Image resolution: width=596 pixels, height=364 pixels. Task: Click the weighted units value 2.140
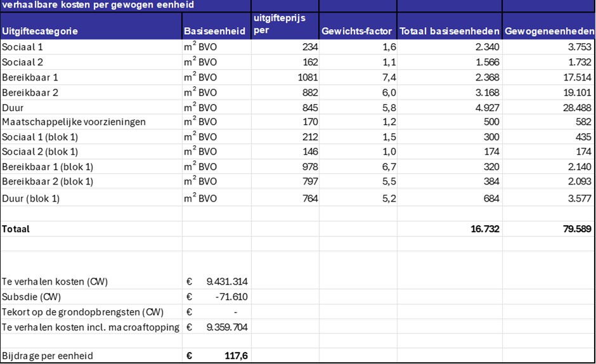[580, 167]
